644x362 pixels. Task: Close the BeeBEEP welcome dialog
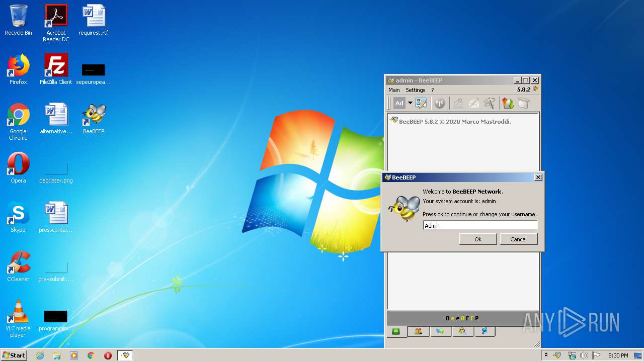[x=538, y=177]
